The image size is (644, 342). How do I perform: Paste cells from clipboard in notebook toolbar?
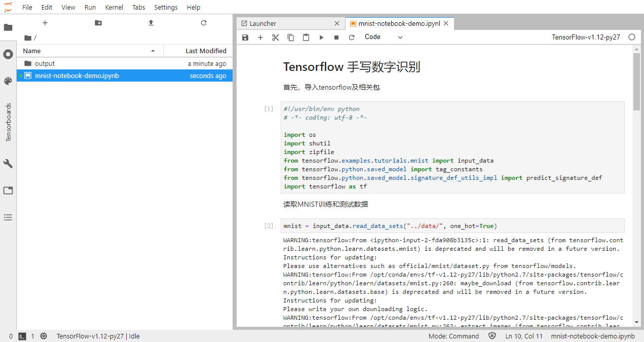(x=306, y=37)
